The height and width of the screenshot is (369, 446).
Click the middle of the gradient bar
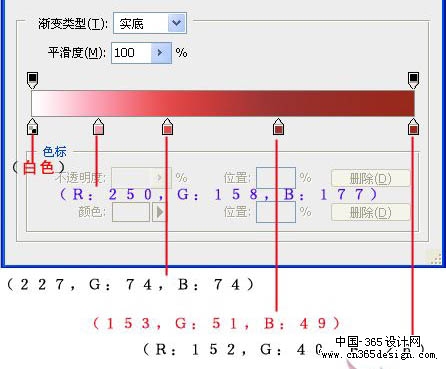[x=223, y=103]
